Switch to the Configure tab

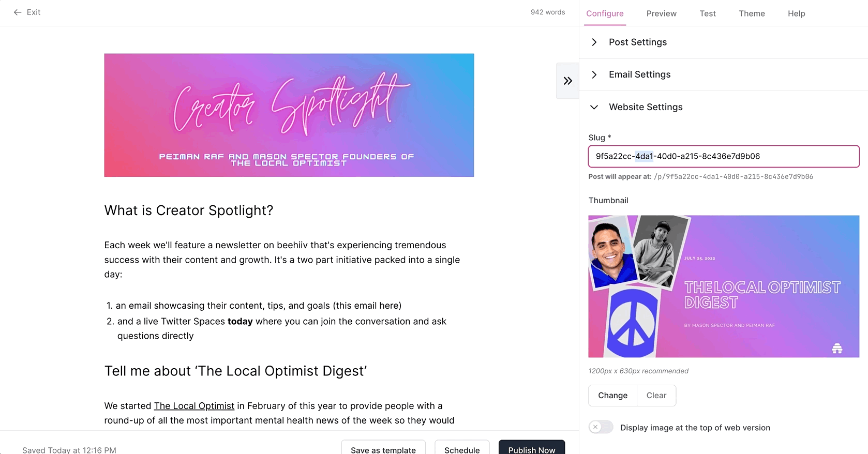point(605,13)
